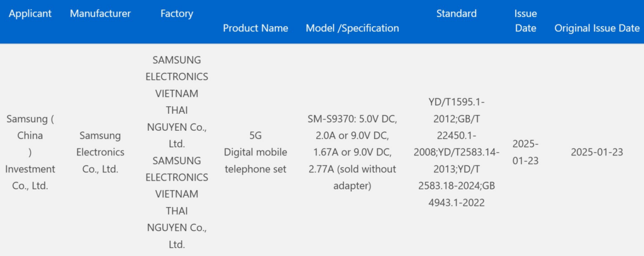Select the Product Name column header
This screenshot has width=644, height=256.
pos(255,28)
